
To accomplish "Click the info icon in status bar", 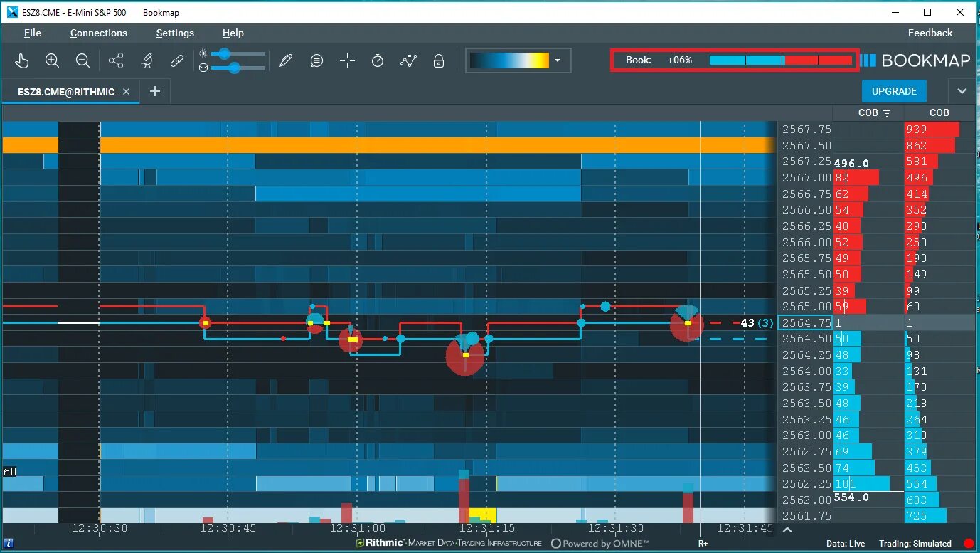I will 9,544.
